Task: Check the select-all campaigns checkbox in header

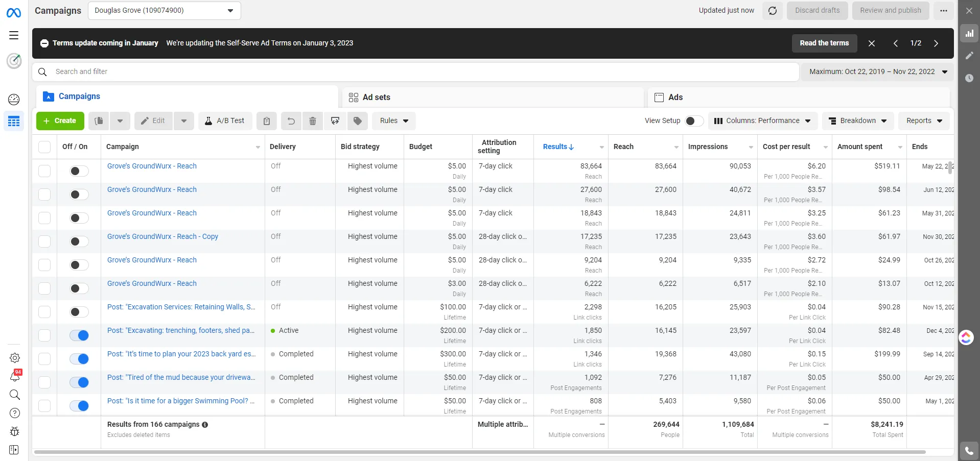Action: point(44,147)
